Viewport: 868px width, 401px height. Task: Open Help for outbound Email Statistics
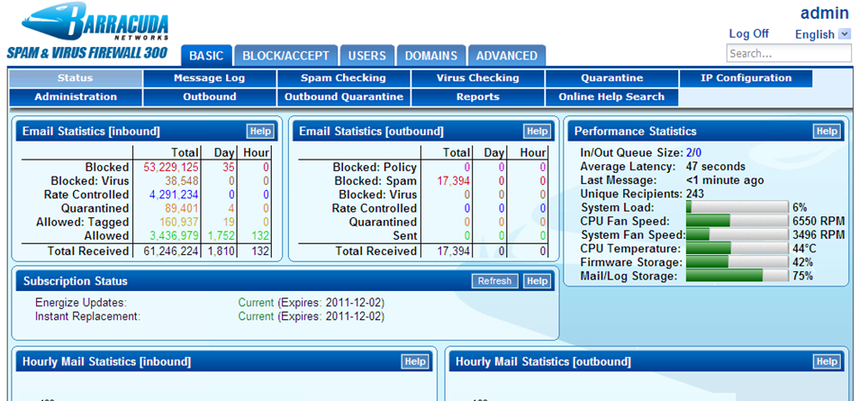pyautogui.click(x=537, y=132)
